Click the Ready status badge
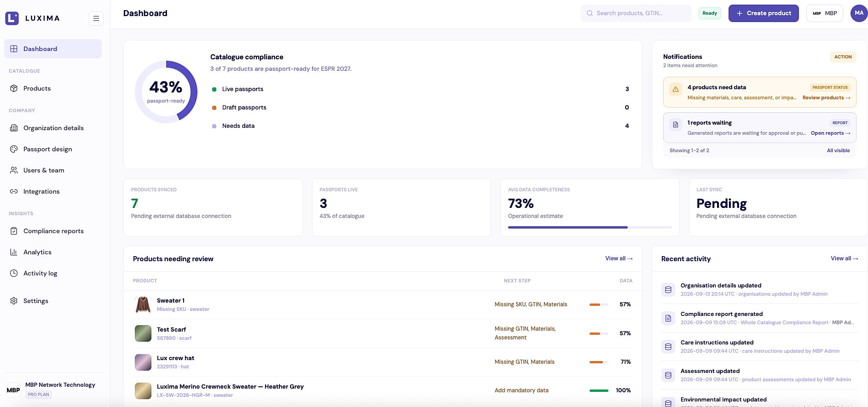The width and height of the screenshot is (868, 407). [710, 13]
